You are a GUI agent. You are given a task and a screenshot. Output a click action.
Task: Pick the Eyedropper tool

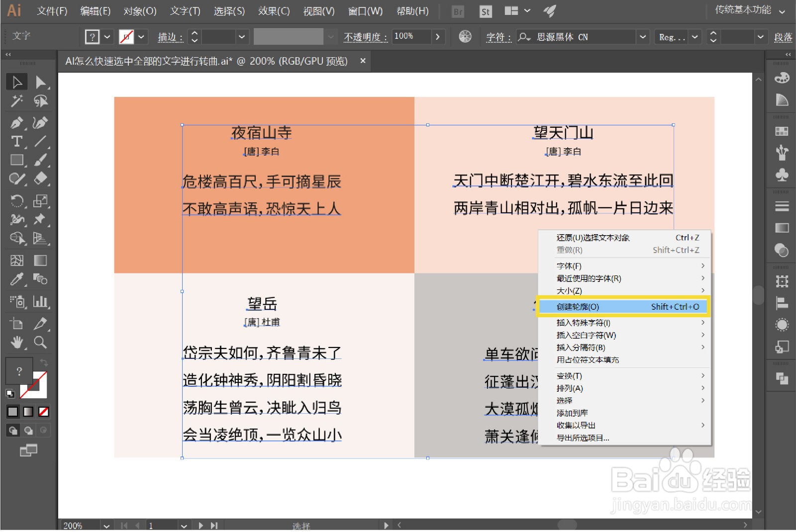point(16,279)
